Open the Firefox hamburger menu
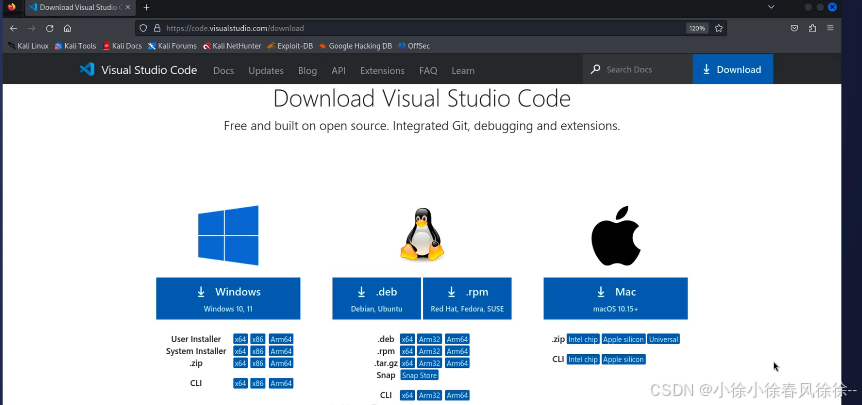 (830, 28)
